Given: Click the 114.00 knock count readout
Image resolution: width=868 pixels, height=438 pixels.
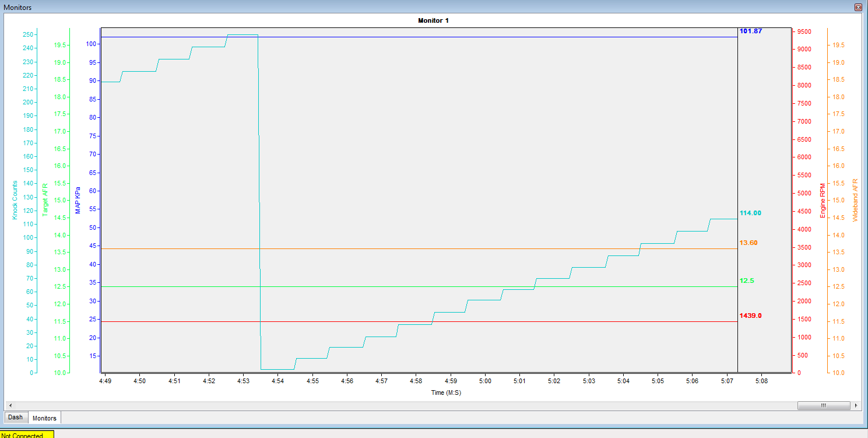Looking at the screenshot, I should tap(750, 213).
